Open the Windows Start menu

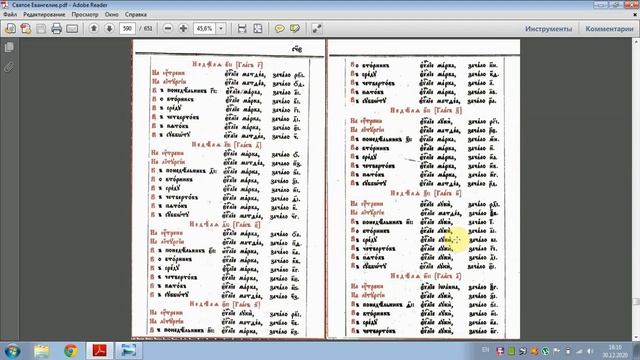coord(13,351)
